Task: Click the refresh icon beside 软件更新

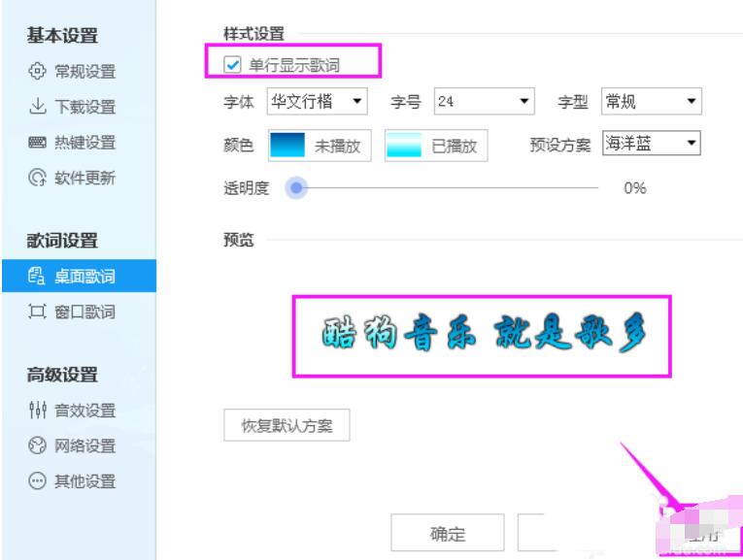Action: coord(37,178)
